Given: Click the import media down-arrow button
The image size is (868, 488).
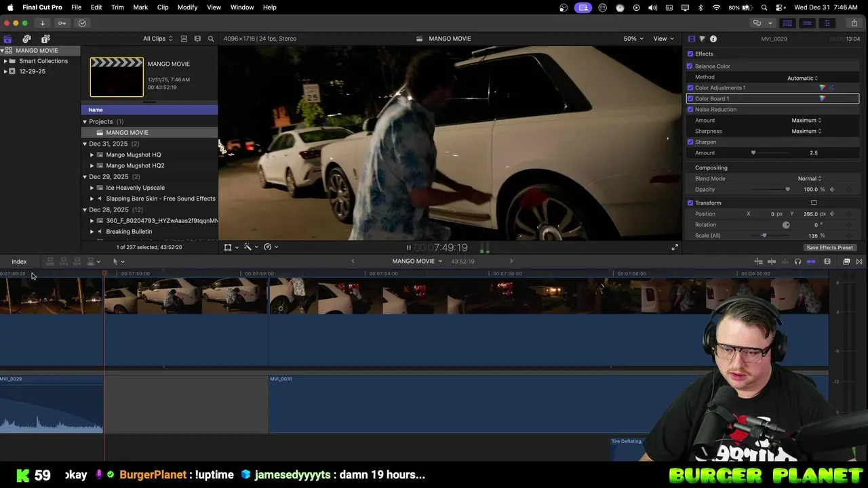Looking at the screenshot, I should click(x=42, y=23).
